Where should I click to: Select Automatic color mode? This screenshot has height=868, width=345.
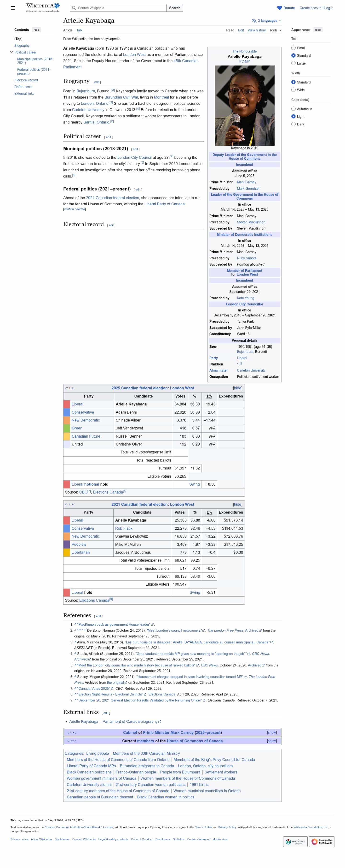[293, 109]
